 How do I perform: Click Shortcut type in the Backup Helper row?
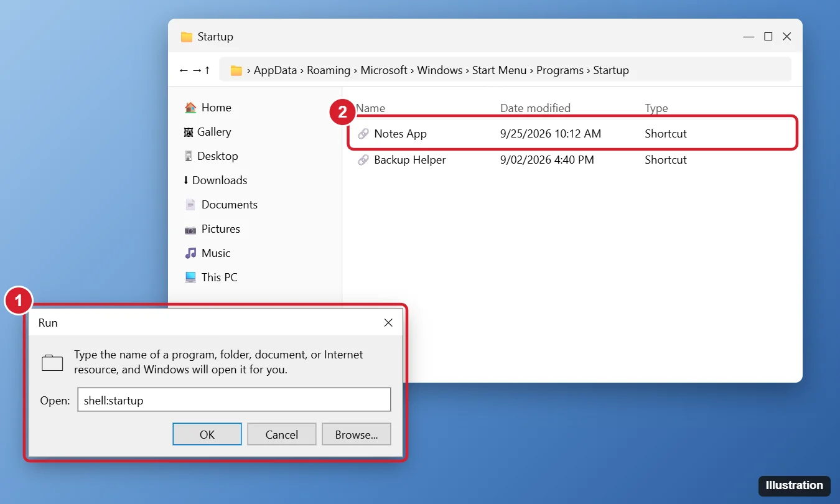666,160
